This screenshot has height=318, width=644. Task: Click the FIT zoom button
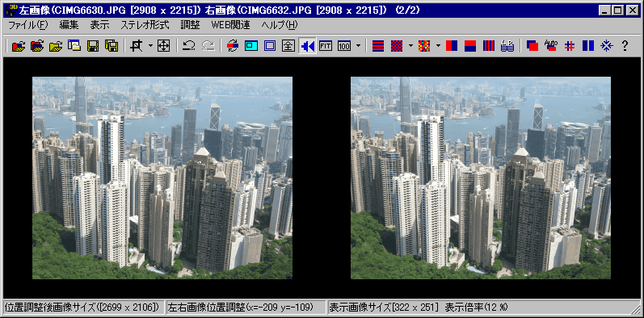[326, 46]
